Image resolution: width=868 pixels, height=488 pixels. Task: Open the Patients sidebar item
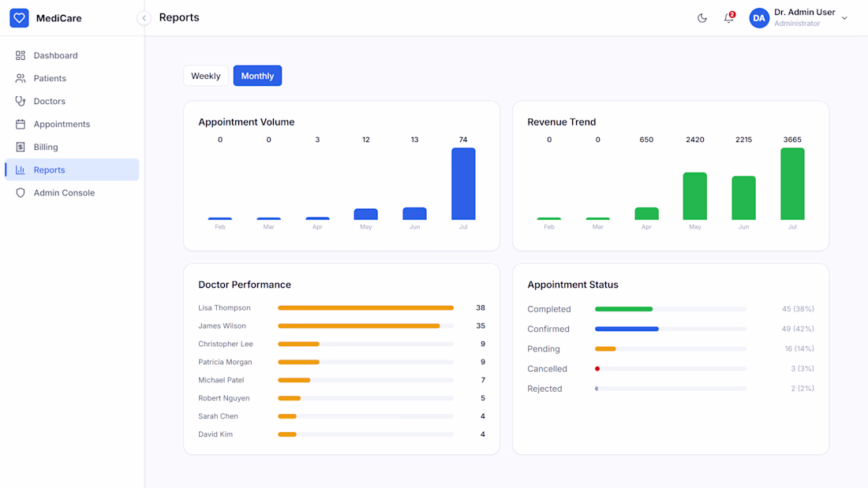[x=72, y=78]
